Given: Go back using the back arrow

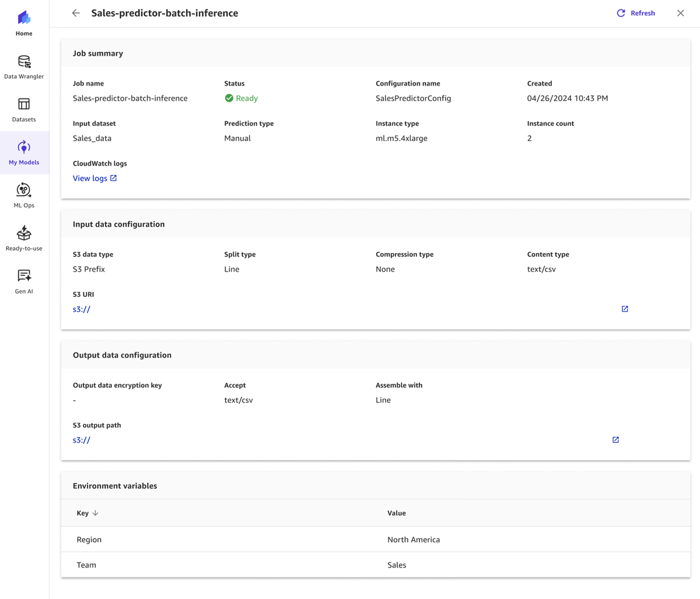Looking at the screenshot, I should pyautogui.click(x=76, y=12).
